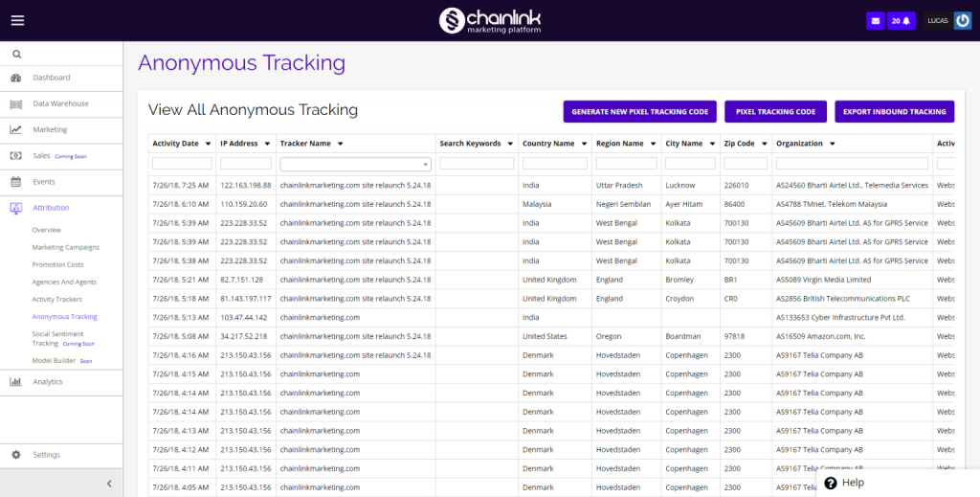The width and height of the screenshot is (980, 497).
Task: Click the Dashboard gauge icon
Action: click(15, 78)
